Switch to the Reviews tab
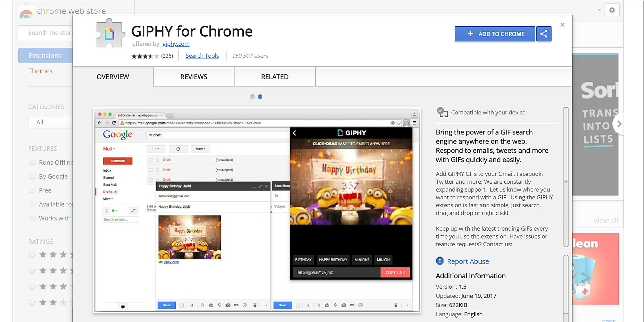The height and width of the screenshot is (322, 644). point(193,77)
